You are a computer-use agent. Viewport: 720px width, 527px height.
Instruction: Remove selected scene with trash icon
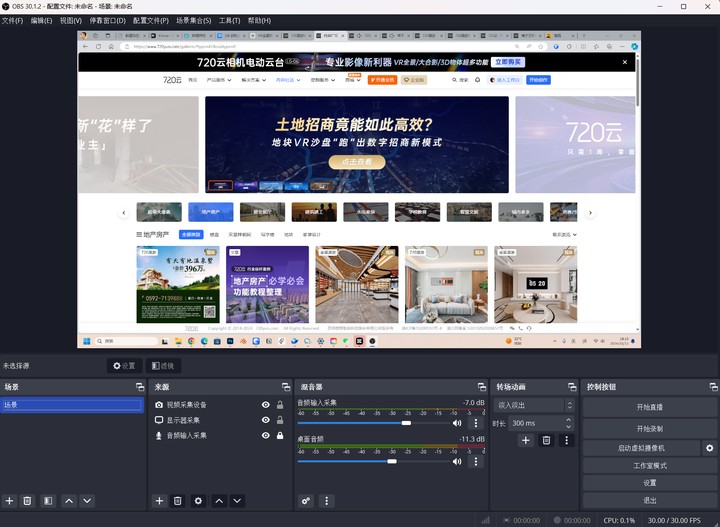click(27, 501)
